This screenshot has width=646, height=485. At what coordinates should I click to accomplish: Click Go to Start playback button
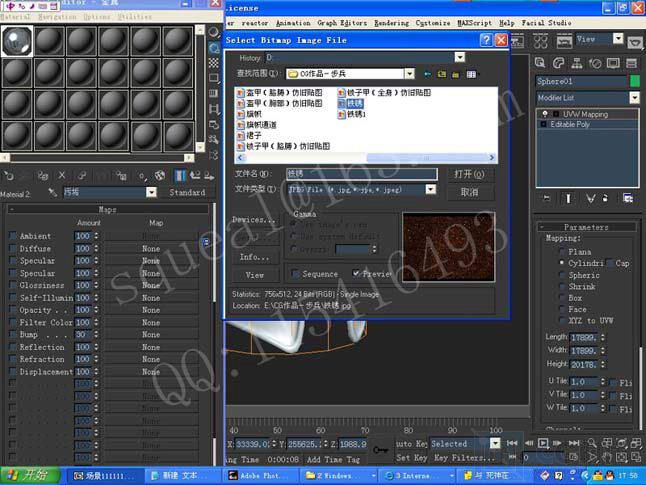pos(512,443)
